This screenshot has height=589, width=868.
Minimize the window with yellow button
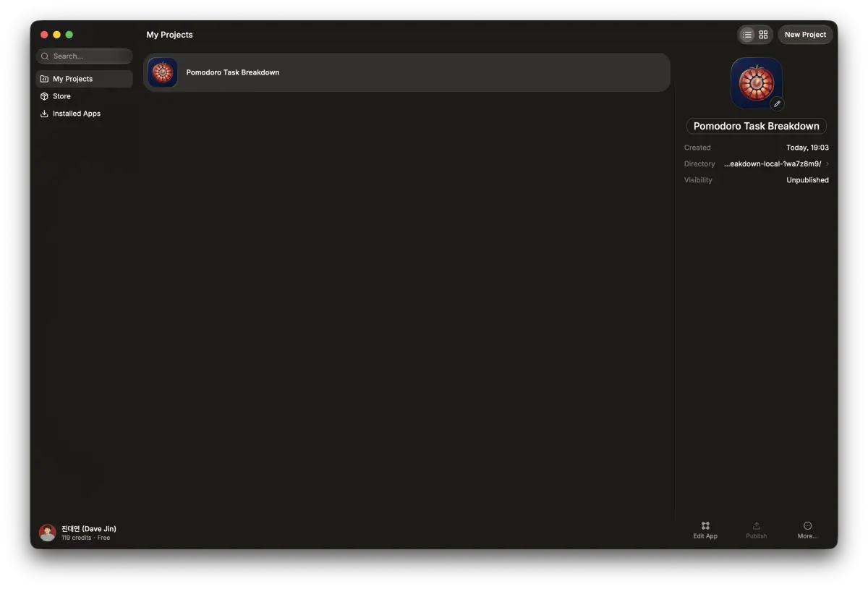[56, 35]
